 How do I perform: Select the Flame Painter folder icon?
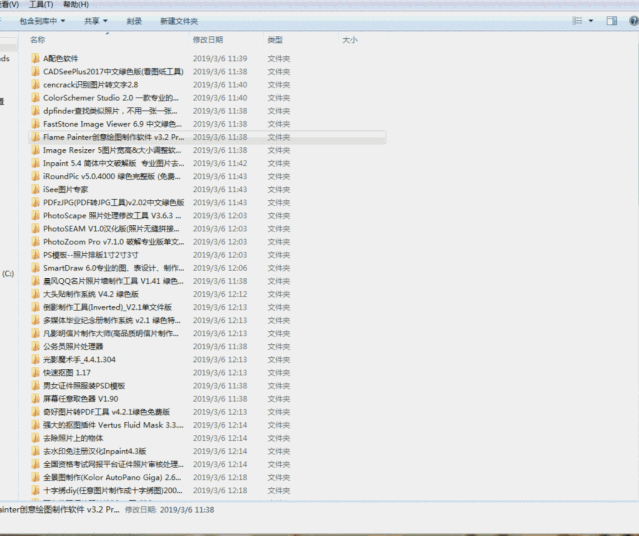pos(36,137)
